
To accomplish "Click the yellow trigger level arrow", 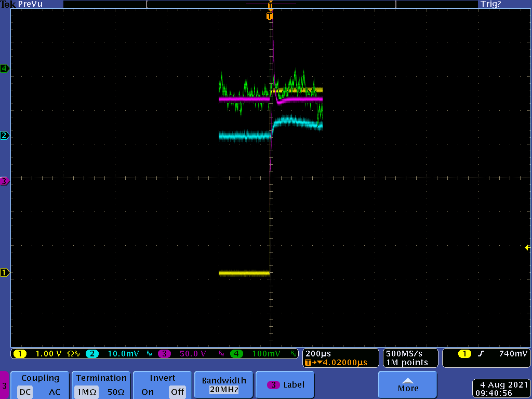I will pos(527,248).
